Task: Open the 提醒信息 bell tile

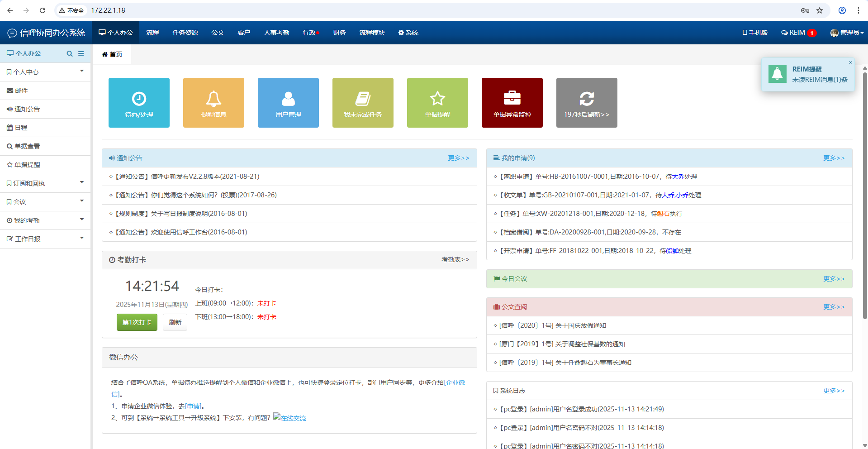Action: click(213, 103)
